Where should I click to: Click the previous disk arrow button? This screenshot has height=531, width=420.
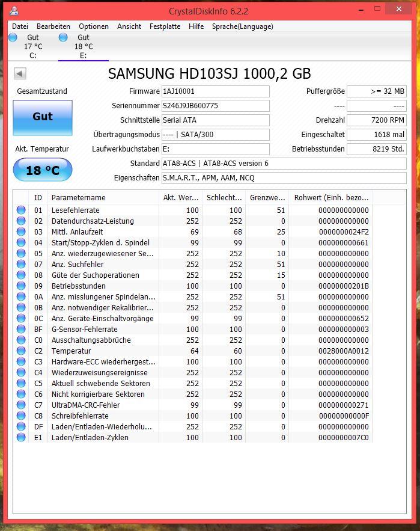(20, 73)
